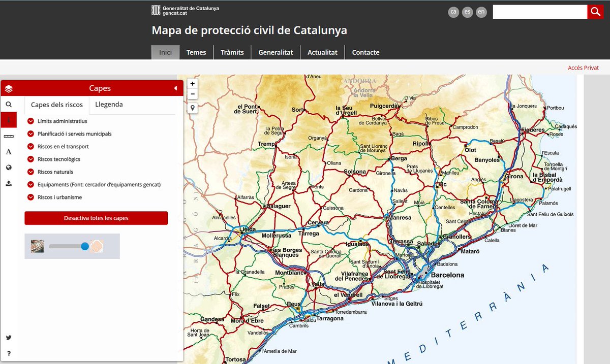Screen dimensions: 610x364
Task: Click the red search magnifier button
Action: point(595,12)
